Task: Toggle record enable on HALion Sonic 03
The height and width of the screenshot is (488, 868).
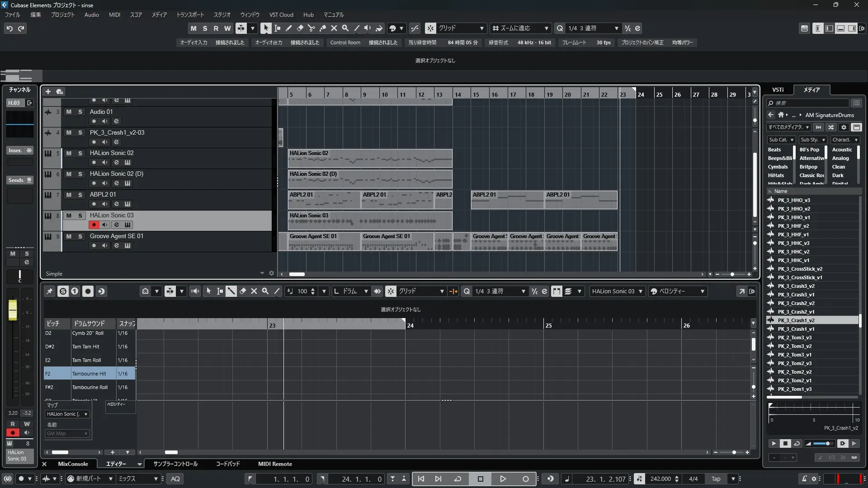Action: click(94, 225)
